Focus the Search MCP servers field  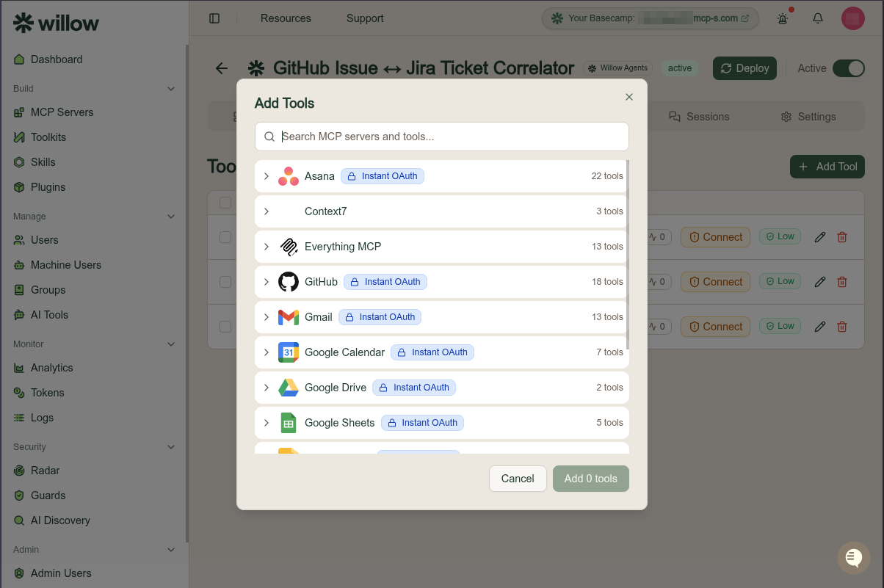point(442,137)
